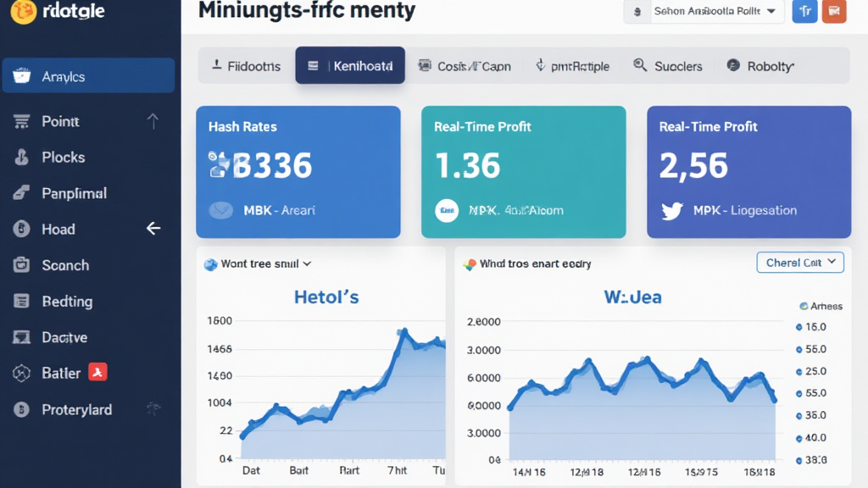Click the Twitter bird icon on MPK Liogesation card
This screenshot has width=868, height=488.
click(670, 210)
